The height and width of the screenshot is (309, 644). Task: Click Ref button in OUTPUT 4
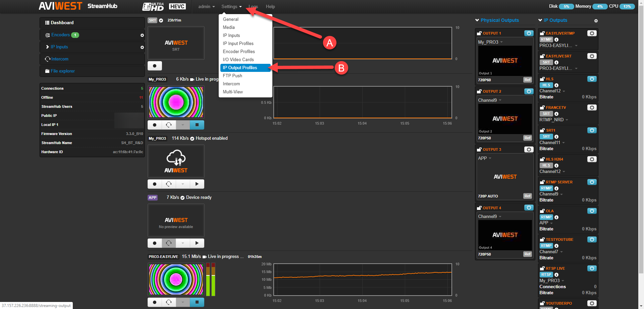pyautogui.click(x=528, y=254)
